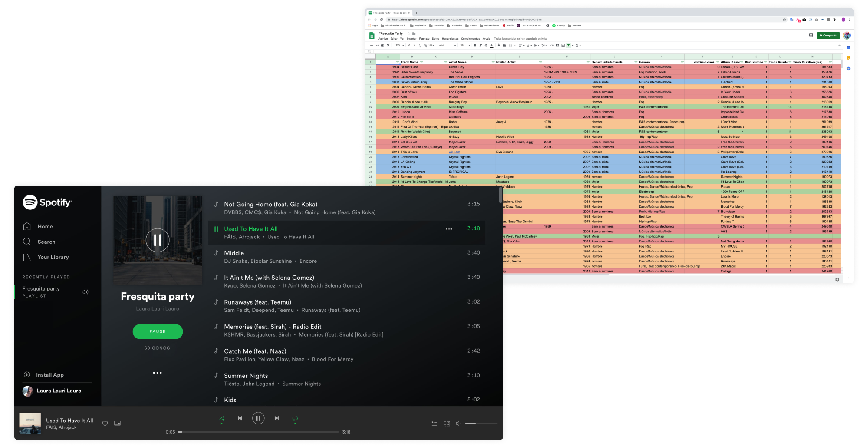Apply bold formatting in Sheets
Image resolution: width=868 pixels, height=447 pixels.
point(475,45)
